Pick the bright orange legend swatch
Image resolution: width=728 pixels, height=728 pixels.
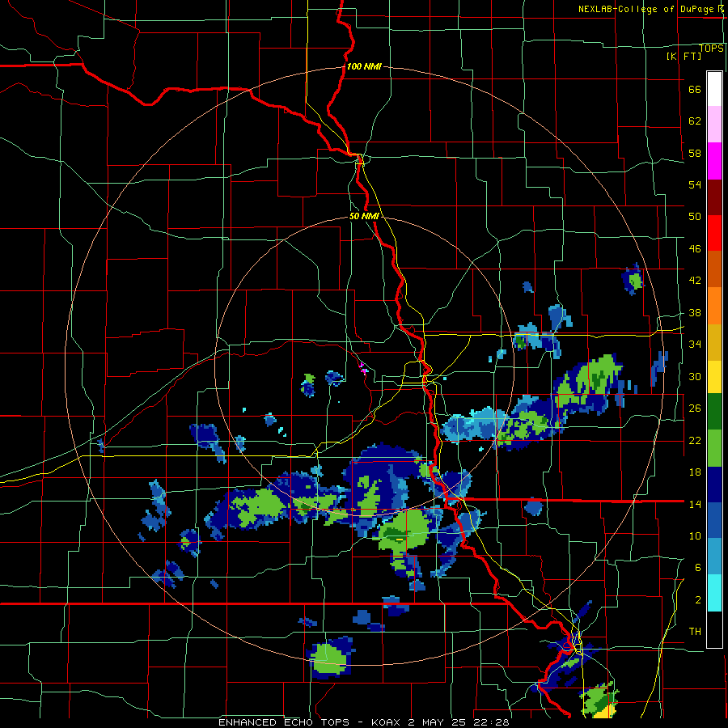point(714,306)
